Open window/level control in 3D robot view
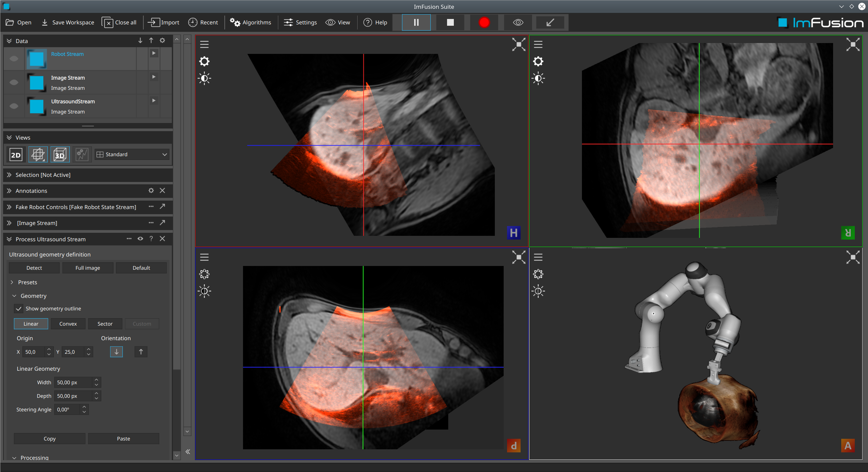The height and width of the screenshot is (472, 868). pos(538,291)
